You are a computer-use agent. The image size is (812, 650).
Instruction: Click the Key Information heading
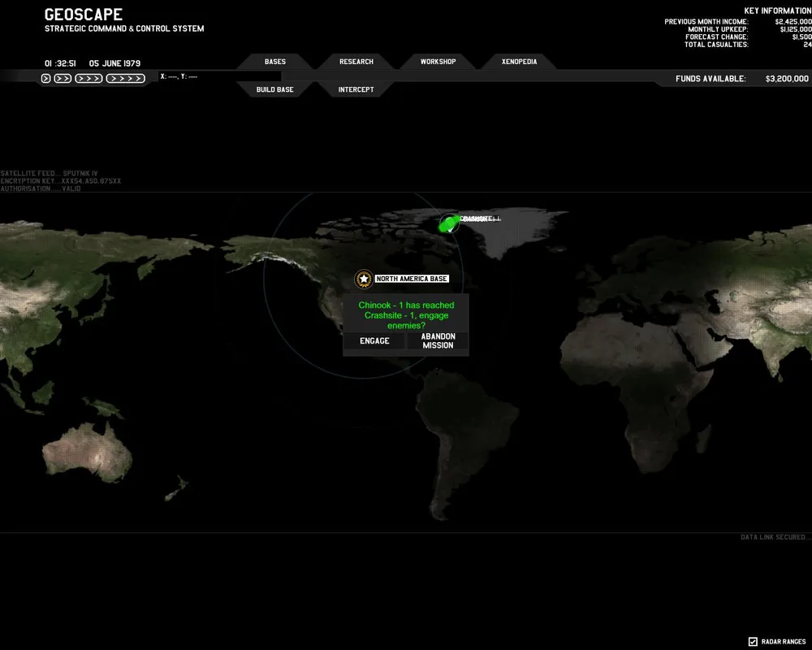[x=778, y=11]
